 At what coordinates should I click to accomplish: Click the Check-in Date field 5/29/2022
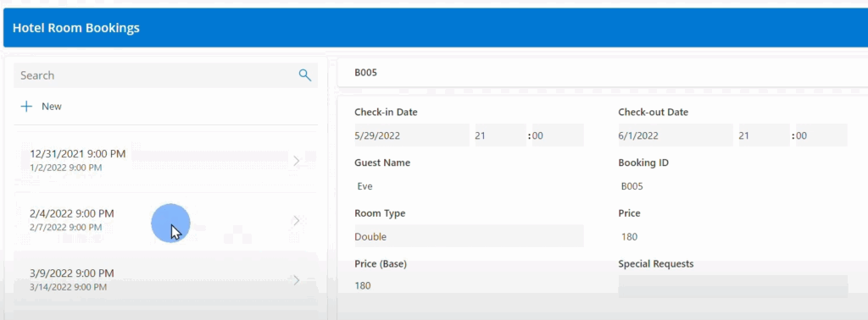[x=411, y=135]
